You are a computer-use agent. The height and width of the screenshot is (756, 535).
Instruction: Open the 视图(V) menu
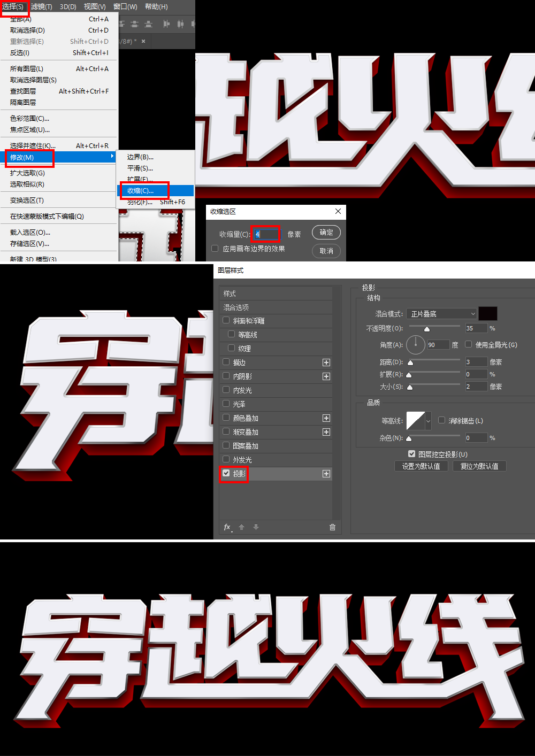click(95, 6)
